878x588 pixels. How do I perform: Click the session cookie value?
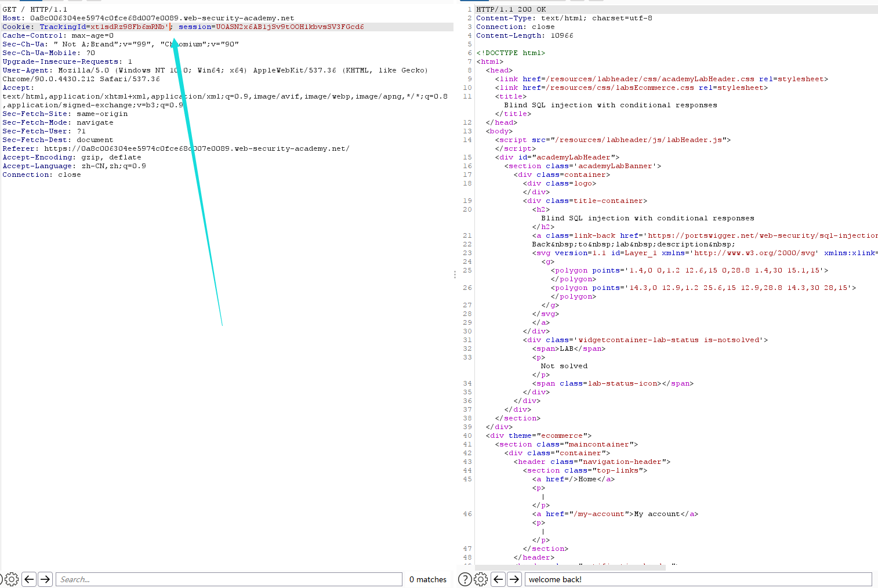click(290, 27)
